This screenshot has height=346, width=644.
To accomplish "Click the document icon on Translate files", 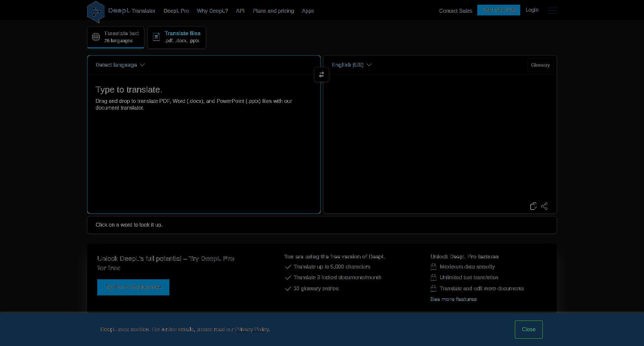I will [156, 37].
